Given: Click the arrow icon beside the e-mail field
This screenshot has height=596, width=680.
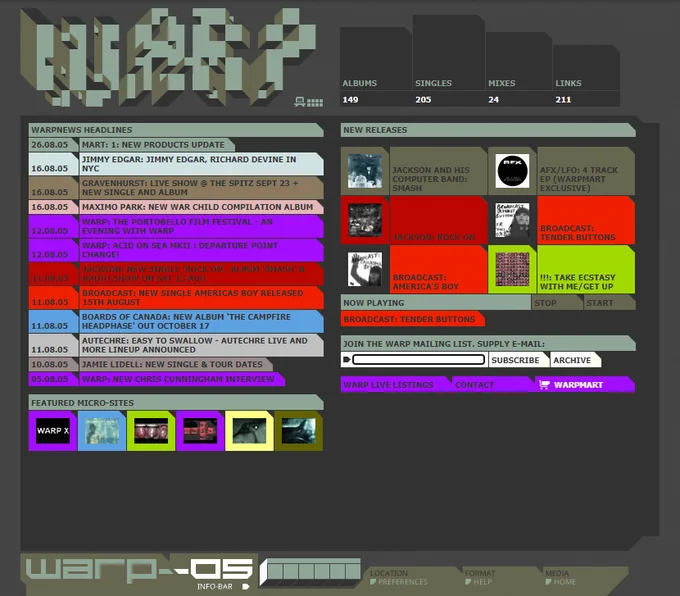Looking at the screenshot, I should pyautogui.click(x=346, y=360).
